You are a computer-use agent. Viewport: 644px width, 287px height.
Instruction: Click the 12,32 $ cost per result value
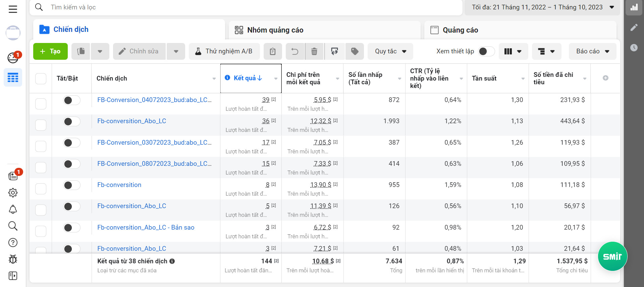coord(321,121)
